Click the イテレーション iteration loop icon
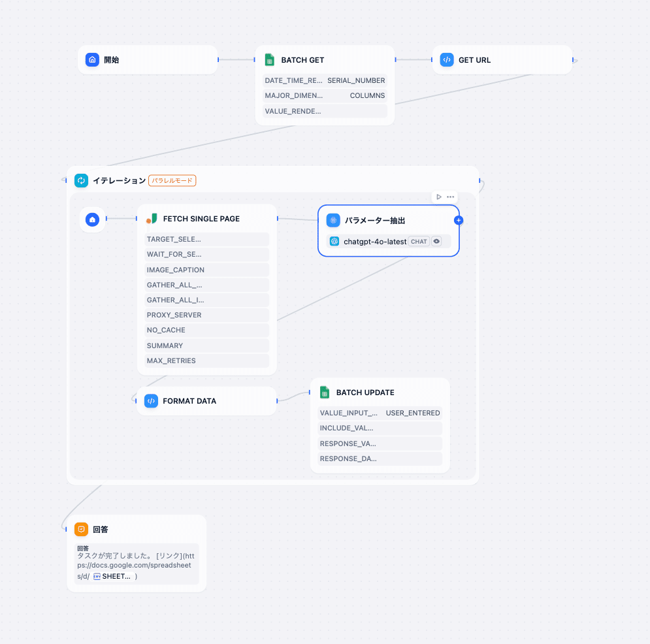 (81, 180)
